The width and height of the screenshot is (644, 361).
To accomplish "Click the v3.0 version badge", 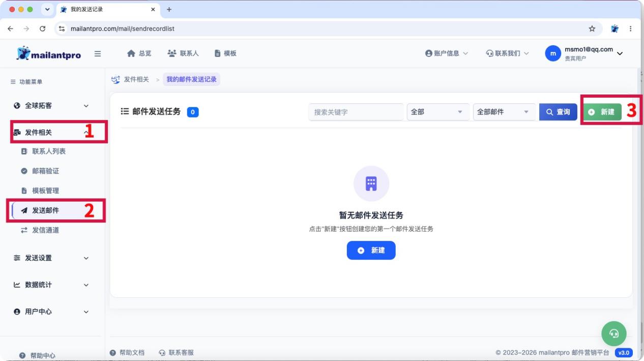I will [x=624, y=352].
